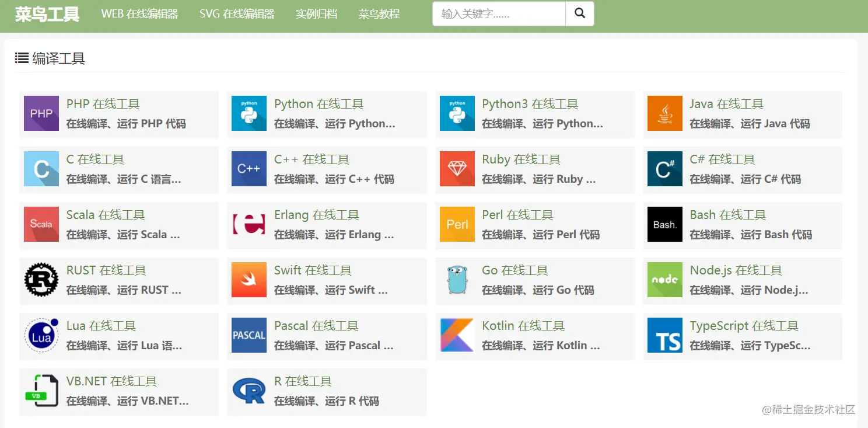Click the light blue C language icon
Image resolution: width=868 pixels, height=428 pixels.
(41, 169)
